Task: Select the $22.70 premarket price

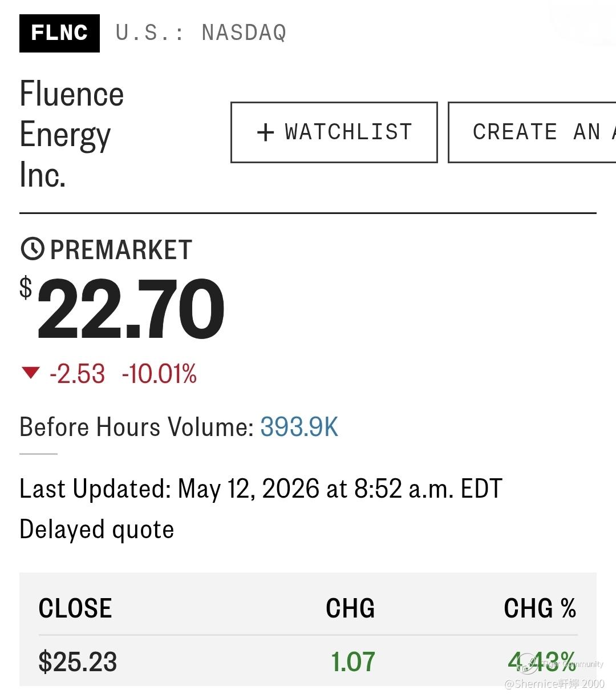Action: (x=123, y=309)
